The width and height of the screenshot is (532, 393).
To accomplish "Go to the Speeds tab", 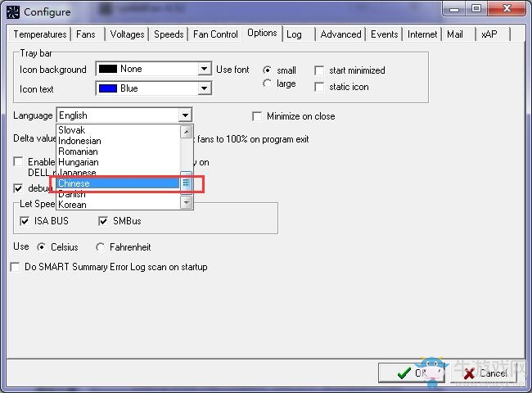I will (x=169, y=34).
